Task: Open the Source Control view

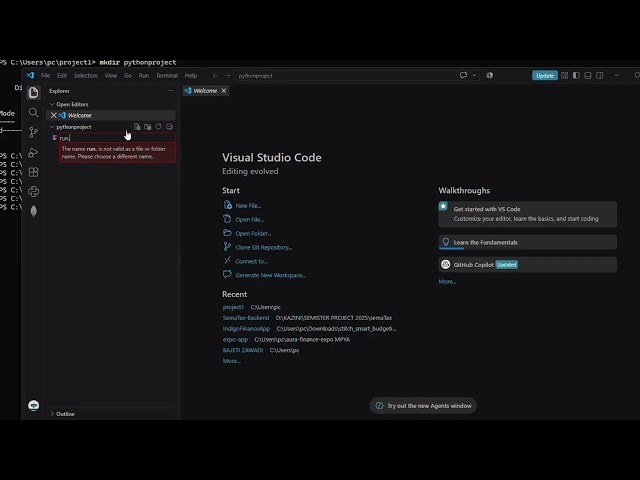Action: click(x=33, y=132)
